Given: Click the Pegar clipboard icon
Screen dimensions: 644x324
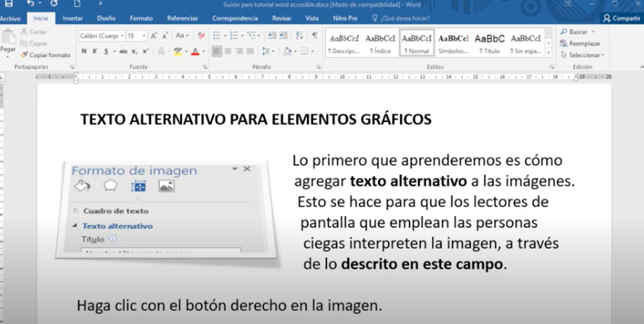Looking at the screenshot, I should (7, 36).
